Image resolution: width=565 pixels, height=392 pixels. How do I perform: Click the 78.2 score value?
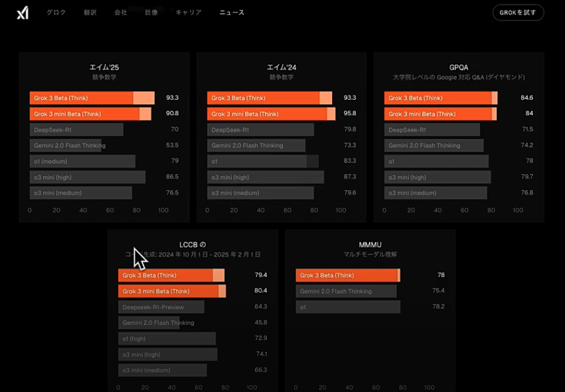[x=438, y=306]
